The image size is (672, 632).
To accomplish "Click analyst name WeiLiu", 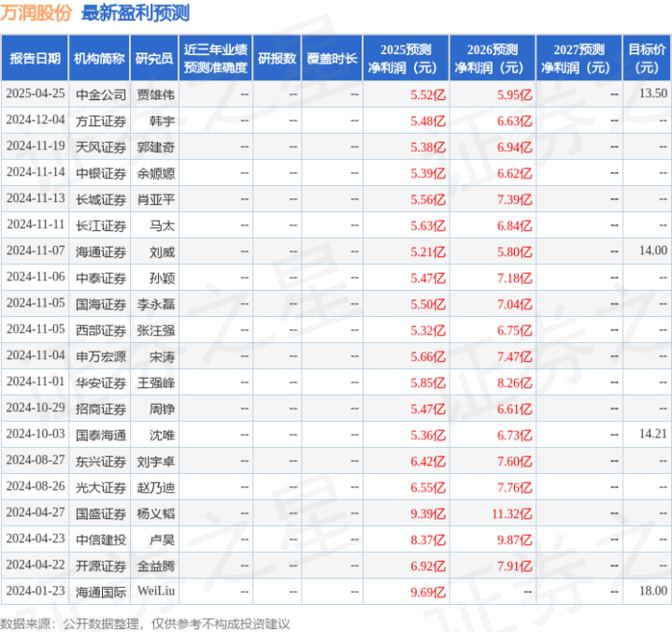I will (155, 591).
